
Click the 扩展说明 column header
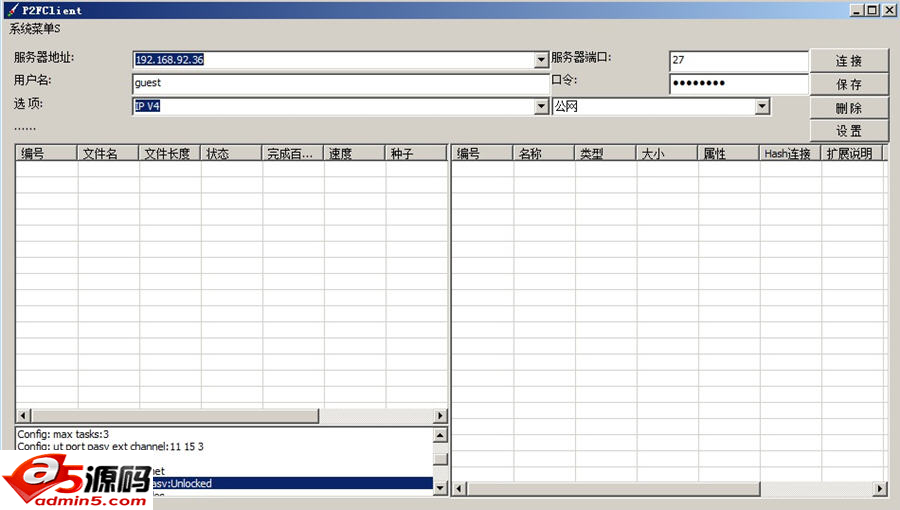click(852, 153)
